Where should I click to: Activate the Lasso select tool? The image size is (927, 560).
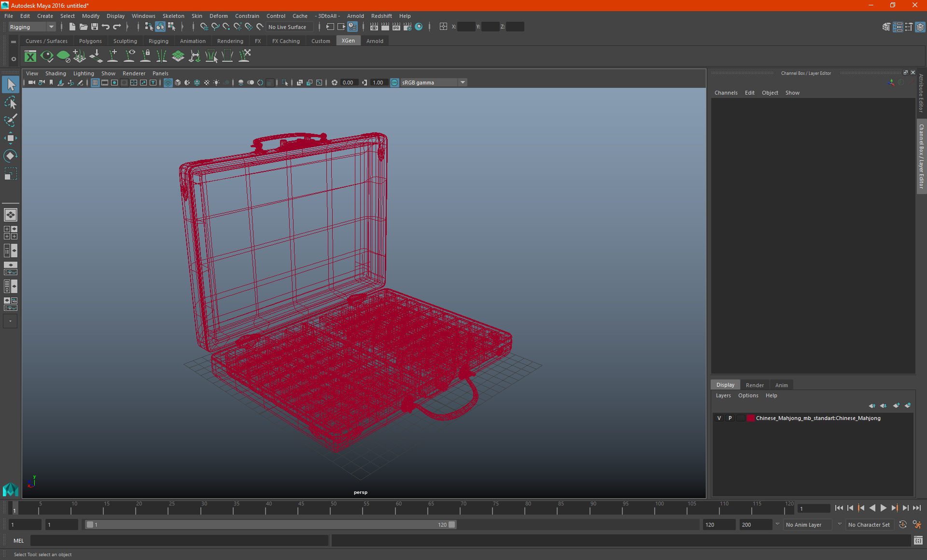click(x=11, y=102)
